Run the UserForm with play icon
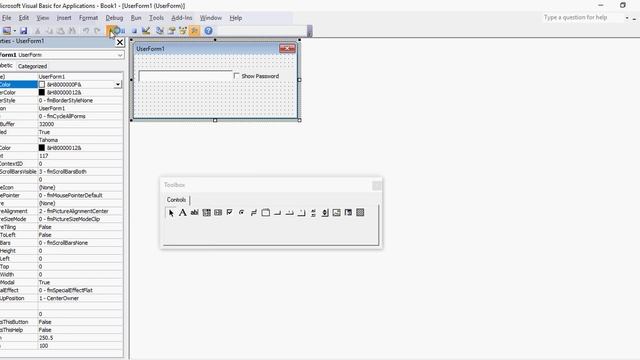The image size is (640, 360). tap(111, 31)
